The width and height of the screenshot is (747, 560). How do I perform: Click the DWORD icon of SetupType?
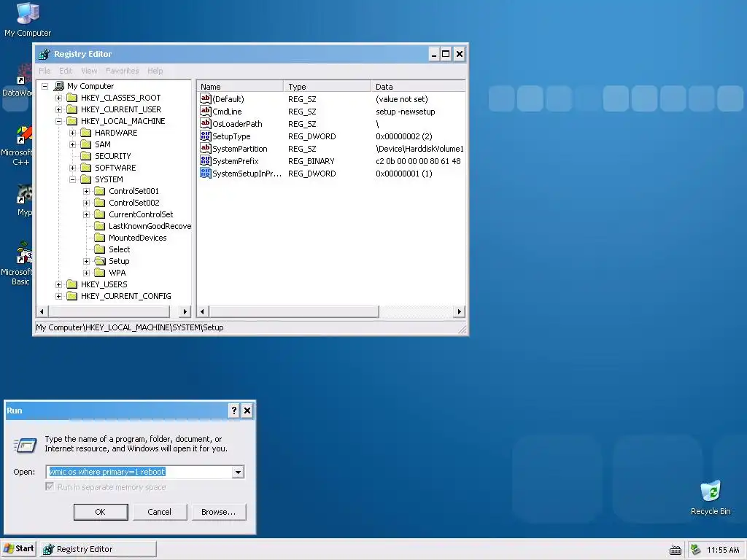coord(205,136)
